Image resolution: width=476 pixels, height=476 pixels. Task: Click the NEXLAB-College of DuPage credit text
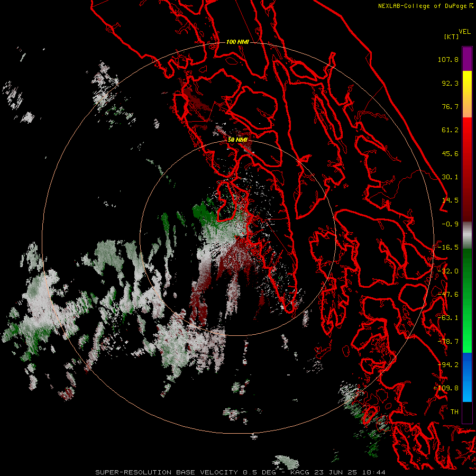pos(425,6)
